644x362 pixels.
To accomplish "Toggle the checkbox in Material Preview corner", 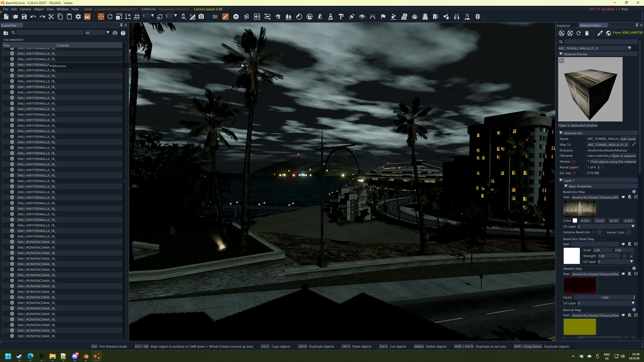I will pos(562,61).
